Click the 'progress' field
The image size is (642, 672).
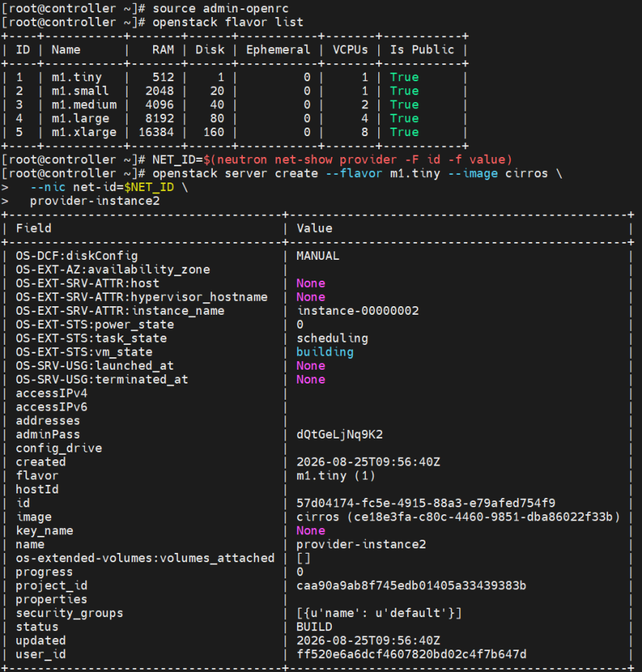(44, 572)
